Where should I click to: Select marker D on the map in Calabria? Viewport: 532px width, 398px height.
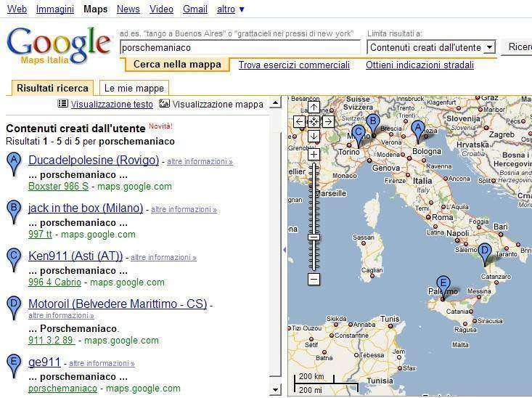tap(485, 253)
